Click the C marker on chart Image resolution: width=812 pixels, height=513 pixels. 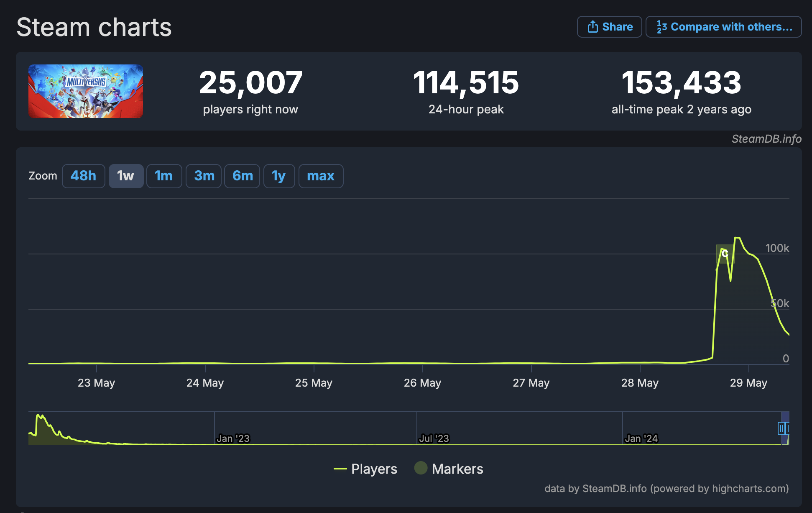click(725, 253)
